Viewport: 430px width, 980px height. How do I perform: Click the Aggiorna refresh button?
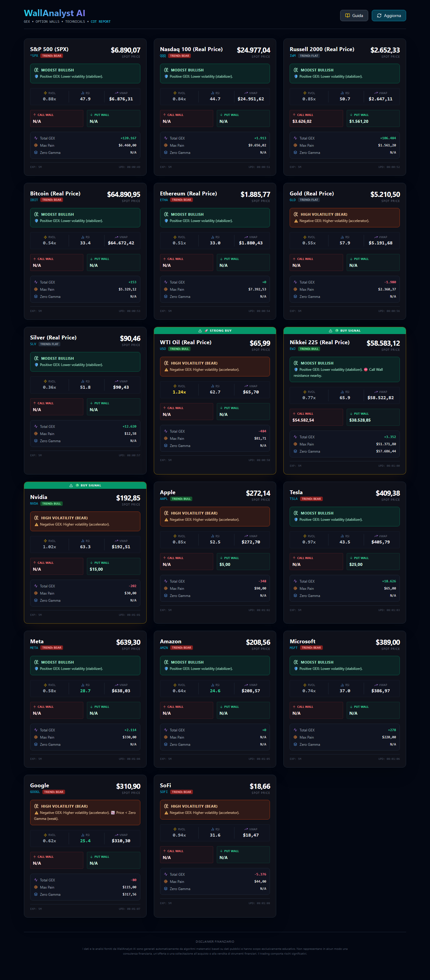[388, 16]
